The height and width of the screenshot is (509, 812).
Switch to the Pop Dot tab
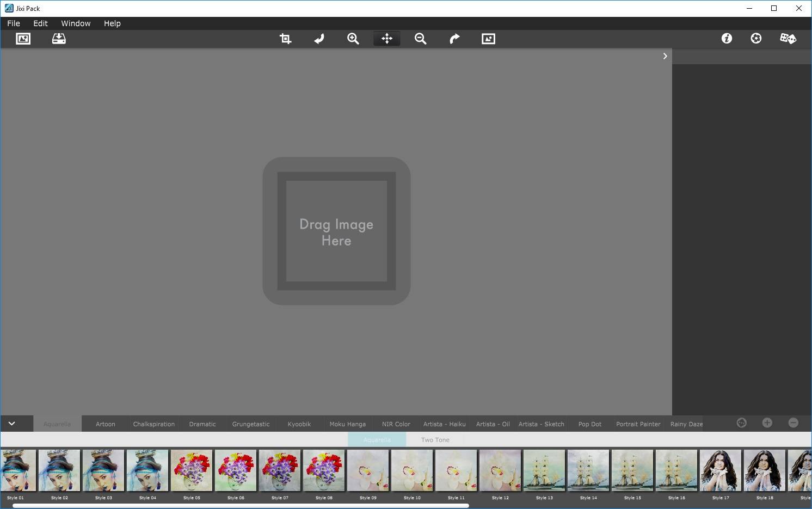click(x=590, y=424)
